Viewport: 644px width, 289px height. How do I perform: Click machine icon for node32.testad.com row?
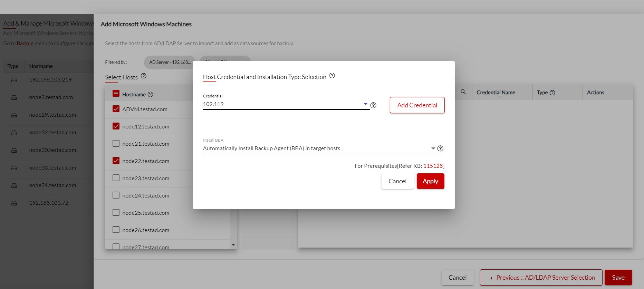pyautogui.click(x=14, y=133)
